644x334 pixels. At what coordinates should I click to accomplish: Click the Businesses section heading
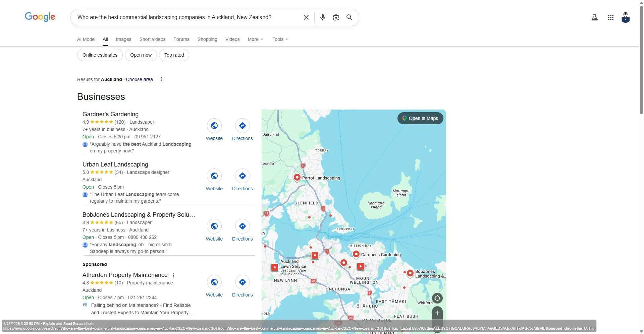tap(101, 97)
